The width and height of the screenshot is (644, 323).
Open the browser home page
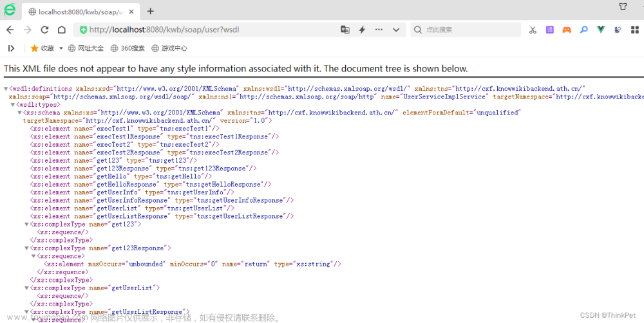click(x=62, y=30)
